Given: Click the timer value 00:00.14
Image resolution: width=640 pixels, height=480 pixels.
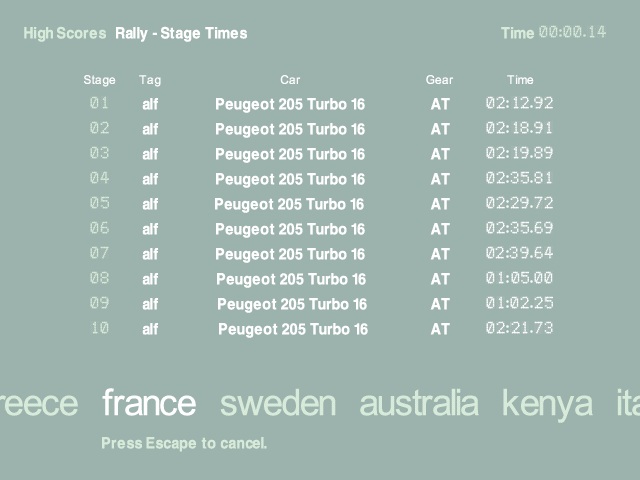Looking at the screenshot, I should click(572, 32).
